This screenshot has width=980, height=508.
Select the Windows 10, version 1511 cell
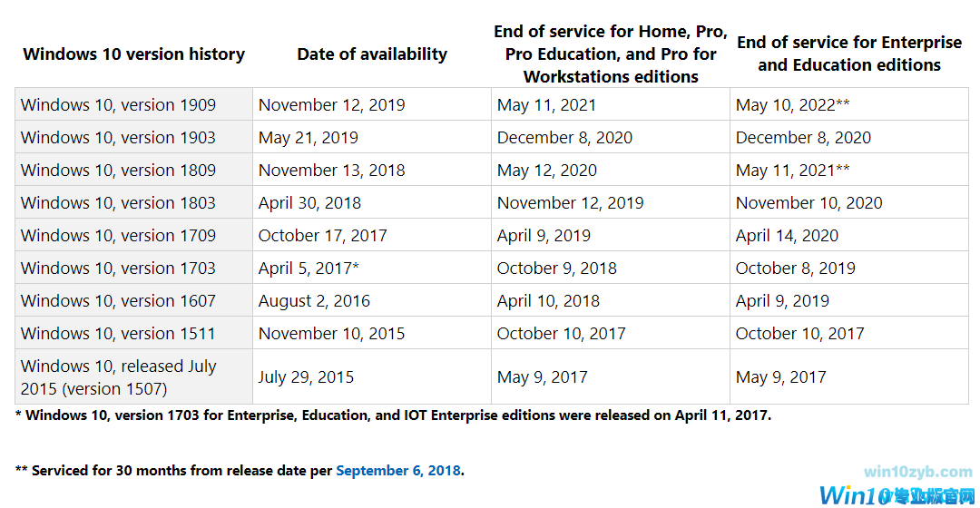click(118, 334)
